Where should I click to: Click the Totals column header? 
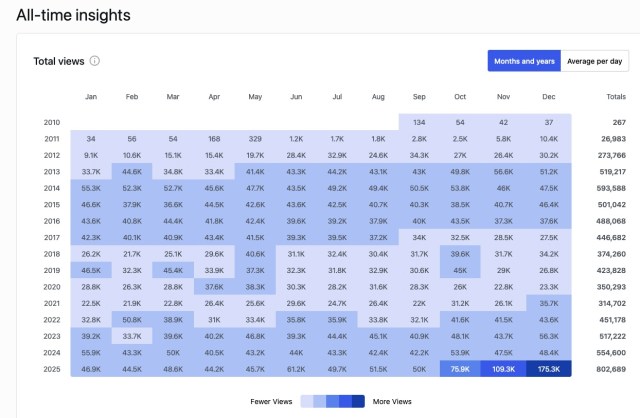pyautogui.click(x=614, y=97)
